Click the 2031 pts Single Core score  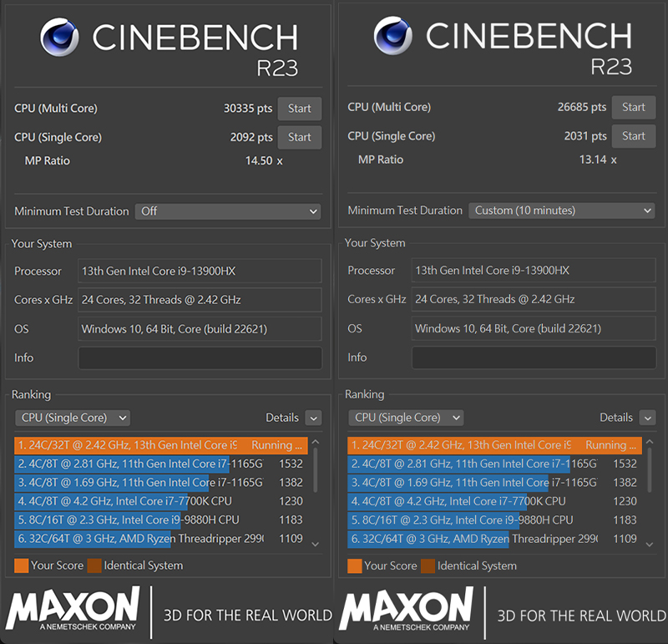click(x=585, y=136)
